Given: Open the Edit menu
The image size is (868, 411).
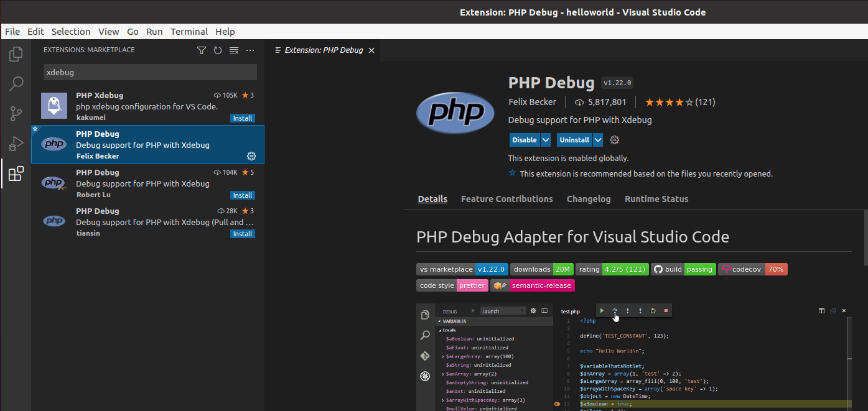Looking at the screenshot, I should (35, 32).
